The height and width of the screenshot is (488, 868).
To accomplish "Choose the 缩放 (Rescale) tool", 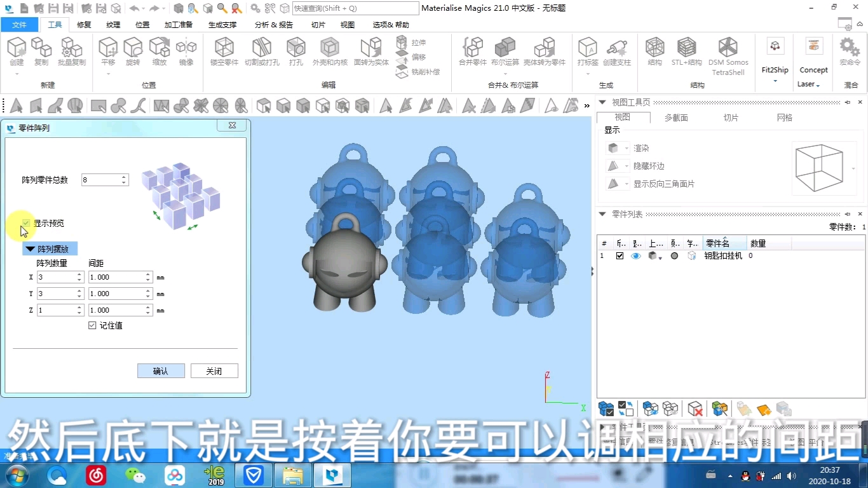I will click(x=159, y=51).
